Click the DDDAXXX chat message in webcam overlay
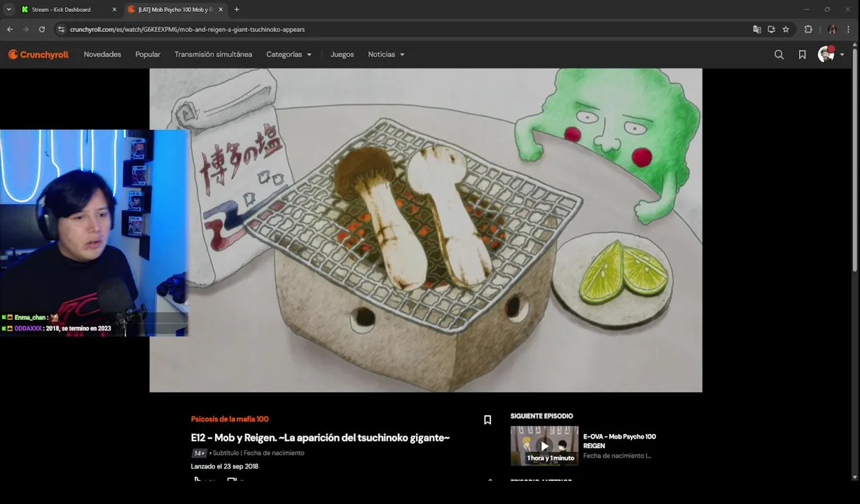The width and height of the screenshot is (860, 504). (x=56, y=328)
